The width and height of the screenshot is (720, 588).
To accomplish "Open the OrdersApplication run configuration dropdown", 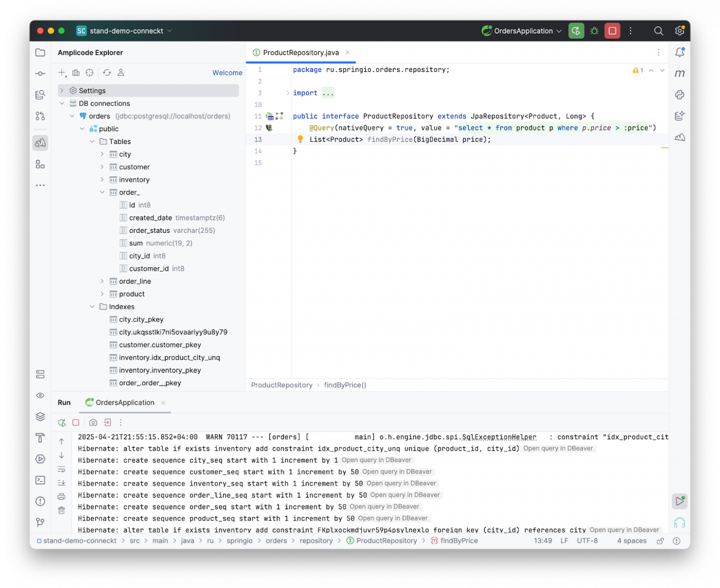I will coord(522,31).
